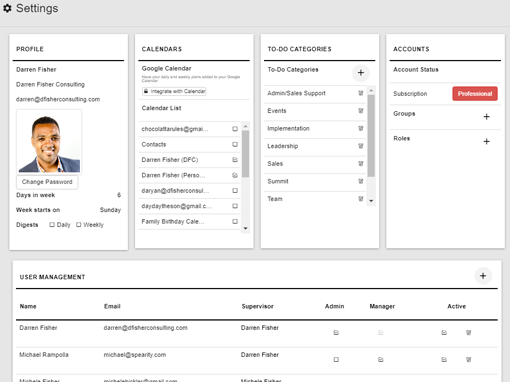510x382 pixels.
Task: Click Darren Fisher Consulting company name
Action: point(50,84)
